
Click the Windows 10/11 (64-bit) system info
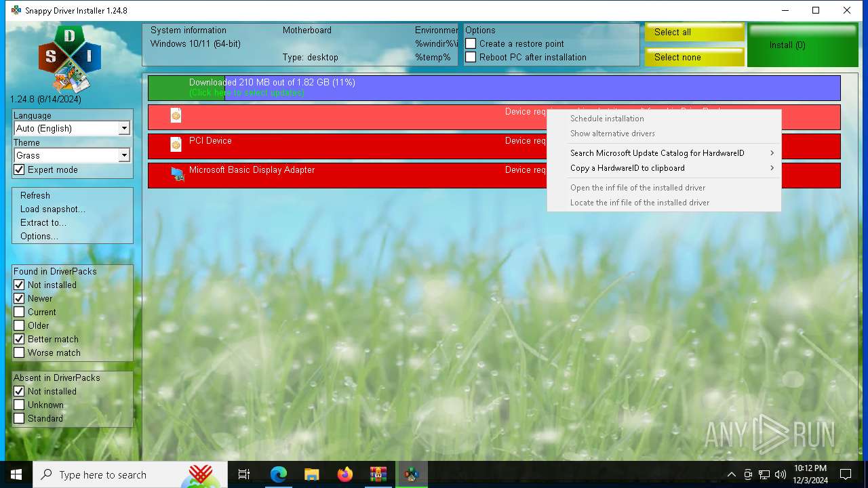point(195,43)
